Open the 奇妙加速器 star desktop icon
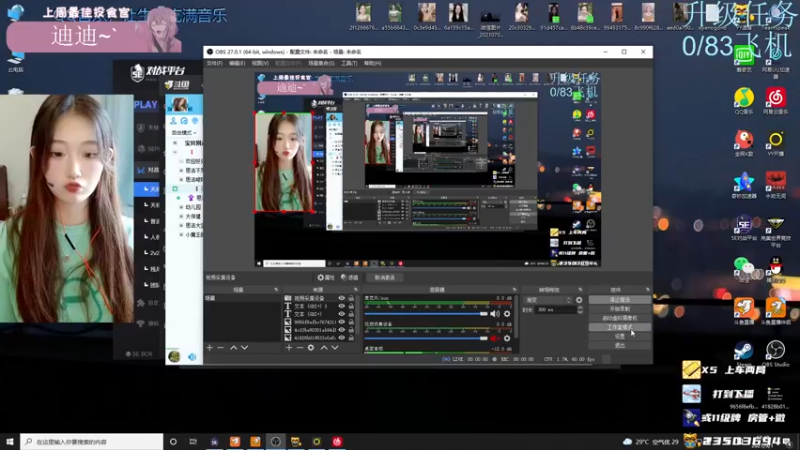Screen dimensions: 800x450 point(744,186)
